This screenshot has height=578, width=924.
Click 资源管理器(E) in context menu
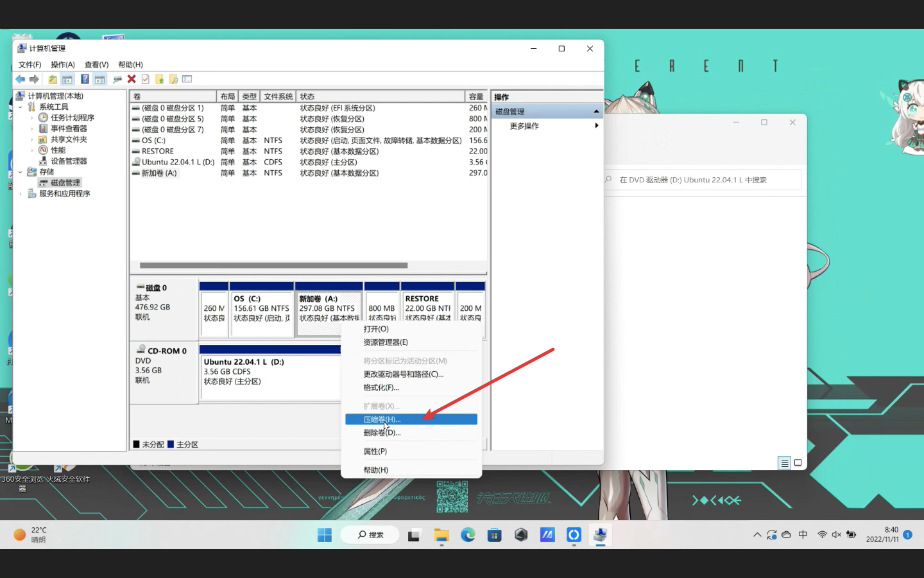[411, 342]
